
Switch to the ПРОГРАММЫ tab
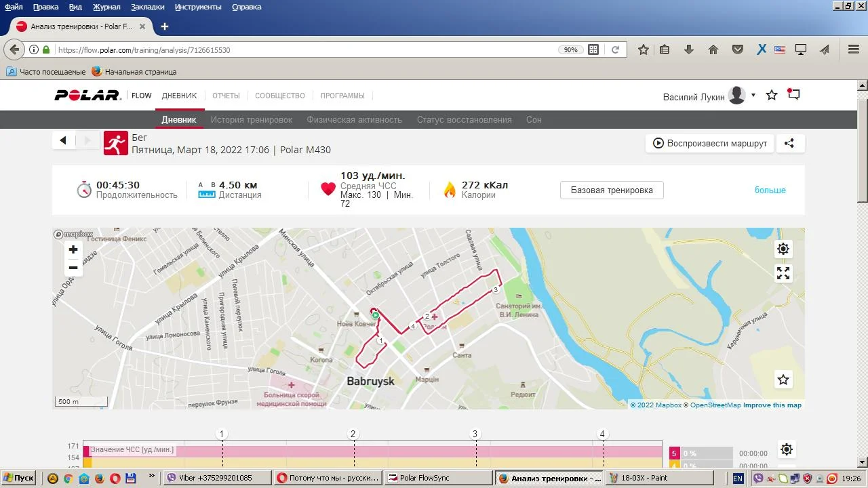(x=342, y=96)
